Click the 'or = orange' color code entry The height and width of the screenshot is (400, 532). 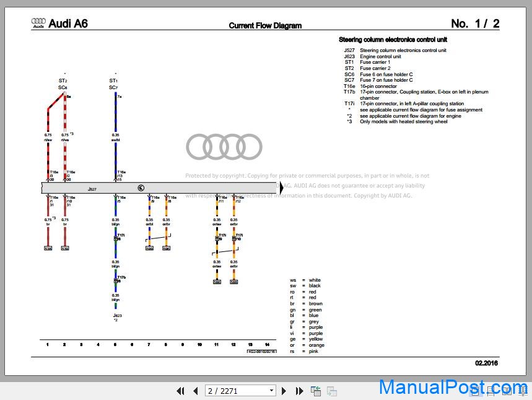pyautogui.click(x=307, y=345)
